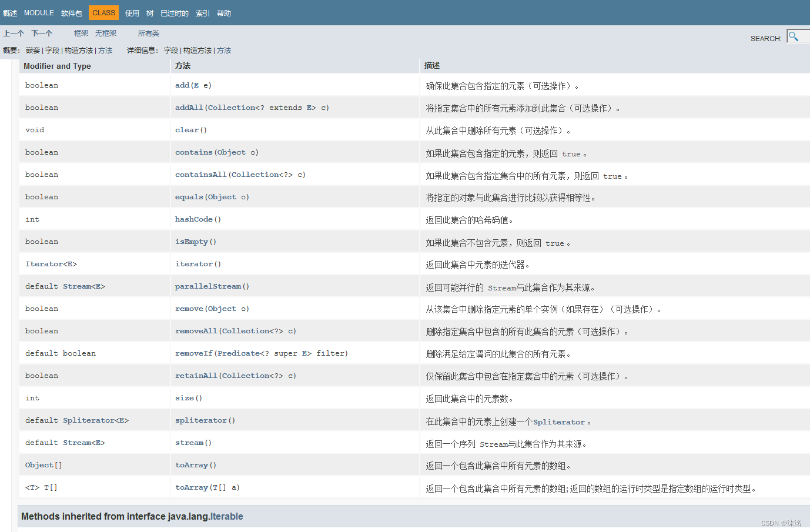Switch to the CLASS tab
This screenshot has height=532, width=810.
coord(103,12)
